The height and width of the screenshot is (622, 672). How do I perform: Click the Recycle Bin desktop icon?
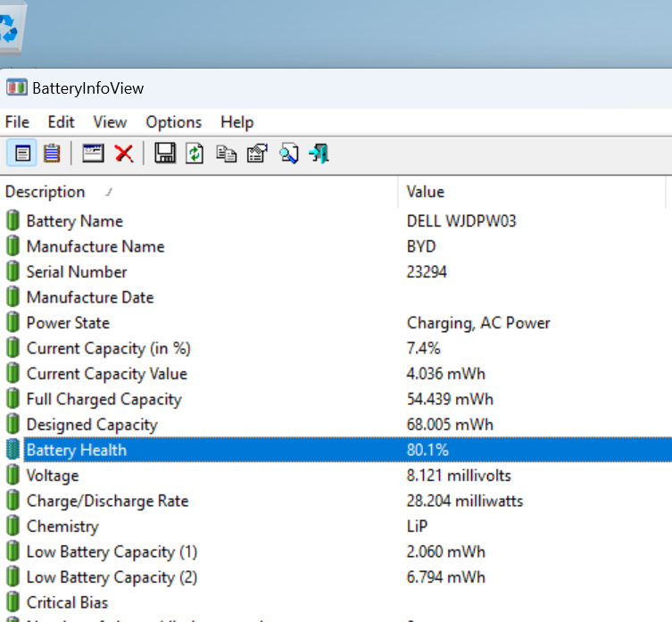pyautogui.click(x=10, y=30)
